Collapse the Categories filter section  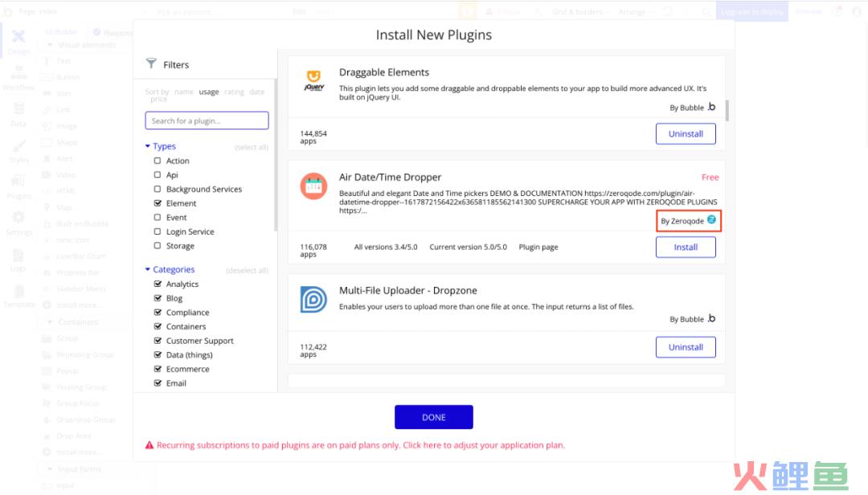pos(170,270)
